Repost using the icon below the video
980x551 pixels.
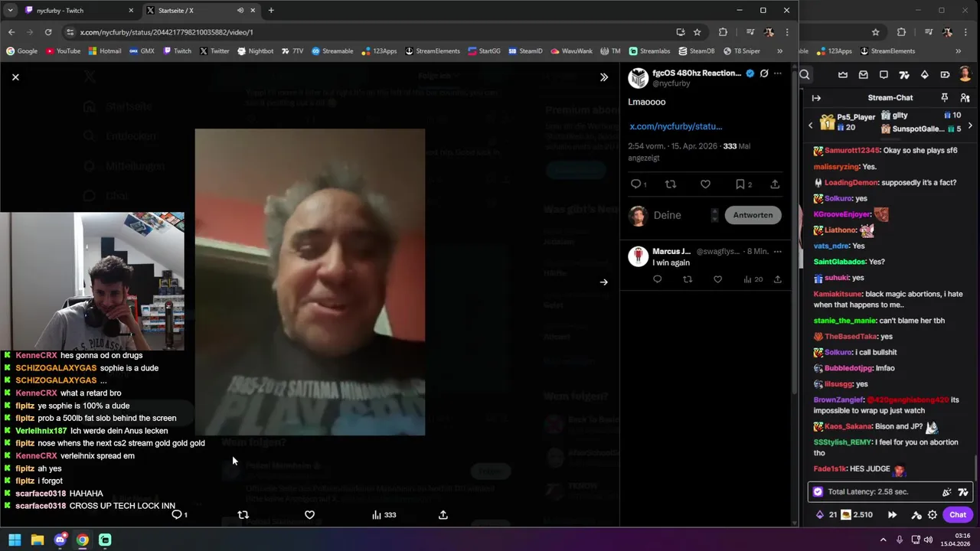click(243, 515)
